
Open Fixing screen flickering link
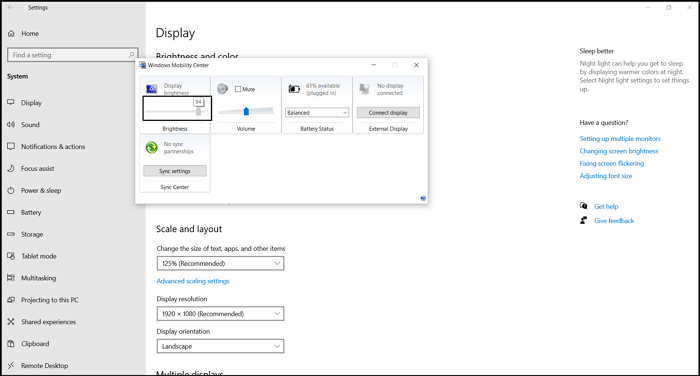click(x=612, y=163)
